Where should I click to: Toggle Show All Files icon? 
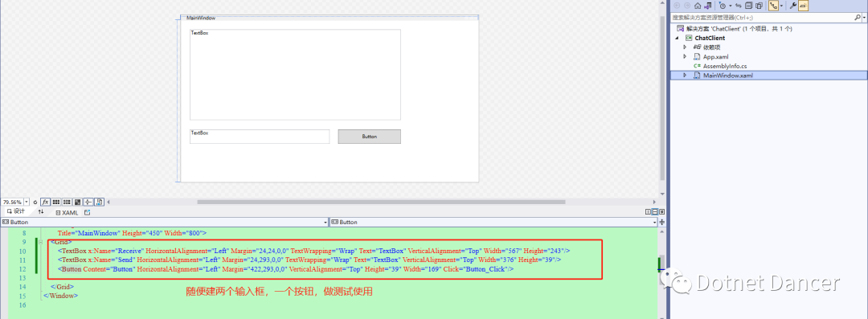point(759,6)
